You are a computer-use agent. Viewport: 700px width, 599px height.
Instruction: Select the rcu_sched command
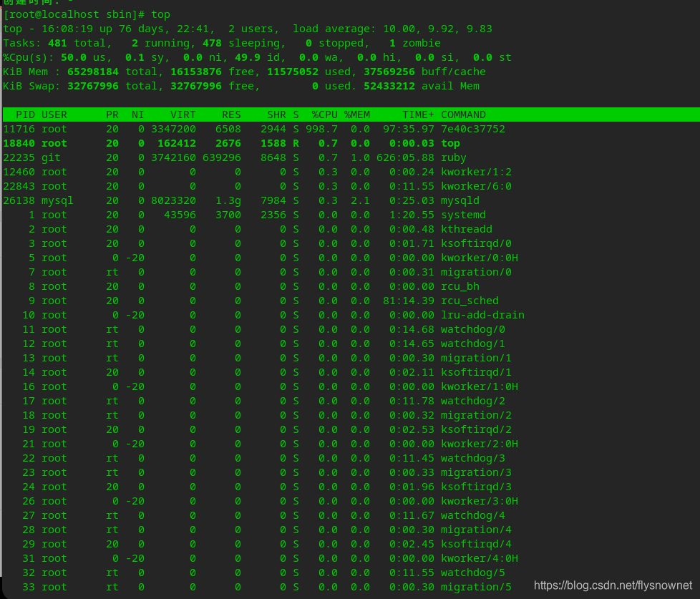pos(470,301)
